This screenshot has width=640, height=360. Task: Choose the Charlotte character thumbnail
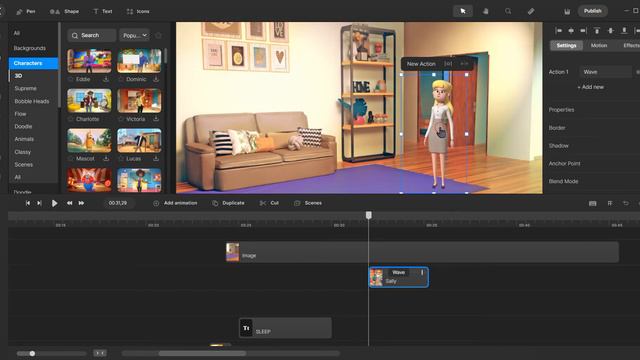[89, 100]
